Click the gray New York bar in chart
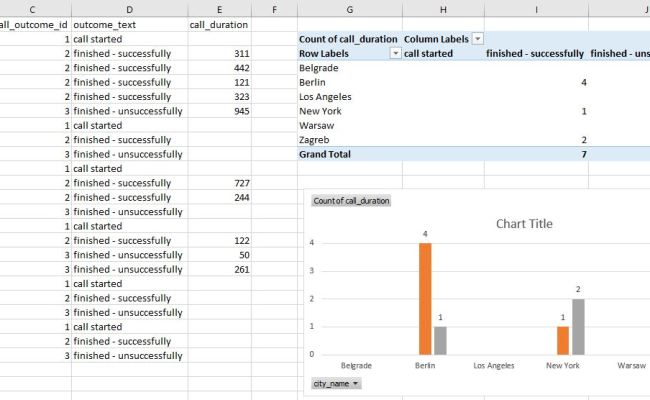The image size is (650, 400). (578, 327)
